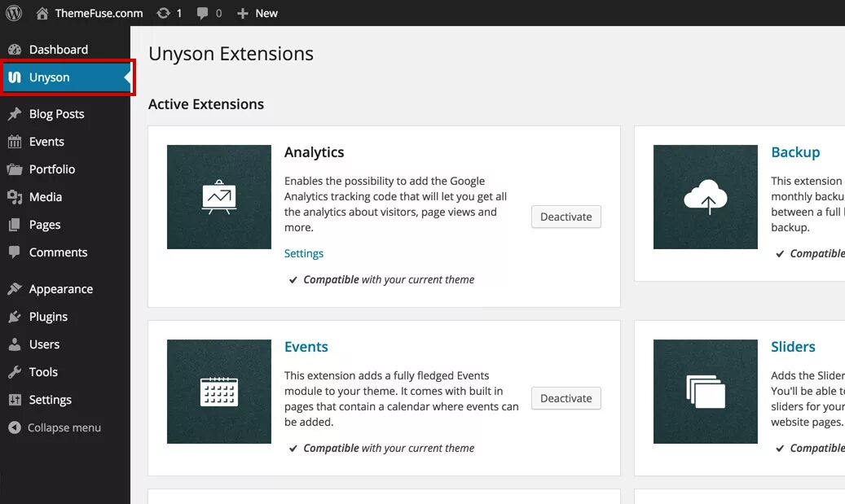Image resolution: width=845 pixels, height=504 pixels.
Task: Open Blog Posts menu item
Action: [56, 114]
